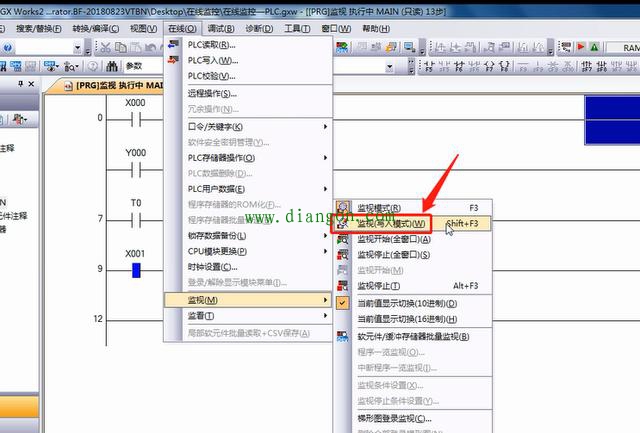640x433 pixels.
Task: Click the icon left of the red flag
Action: click(x=566, y=47)
